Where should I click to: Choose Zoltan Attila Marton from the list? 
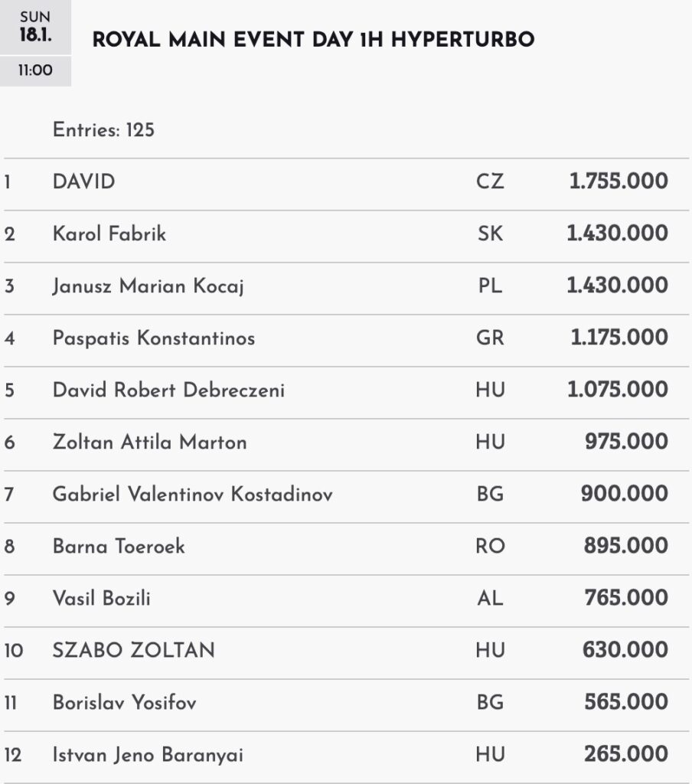click(x=150, y=443)
